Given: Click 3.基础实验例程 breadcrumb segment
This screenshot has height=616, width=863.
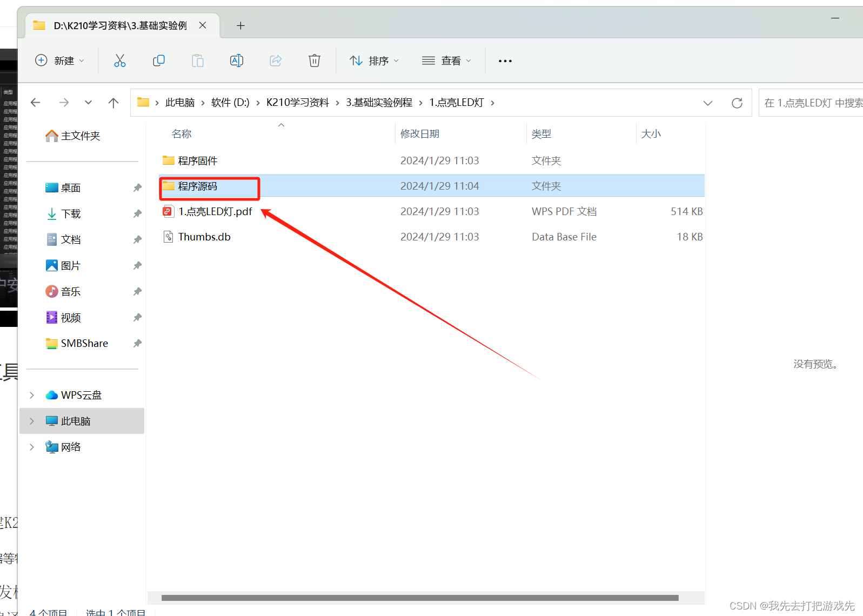Looking at the screenshot, I should click(379, 103).
